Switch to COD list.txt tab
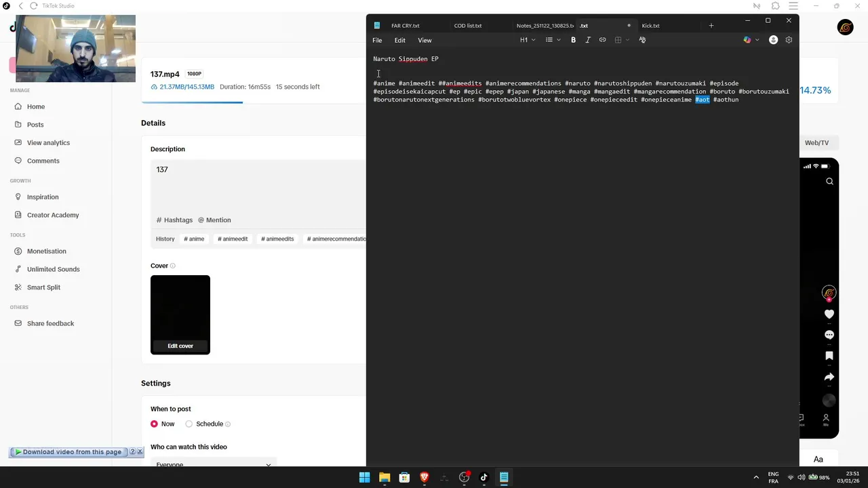 pos(468,26)
